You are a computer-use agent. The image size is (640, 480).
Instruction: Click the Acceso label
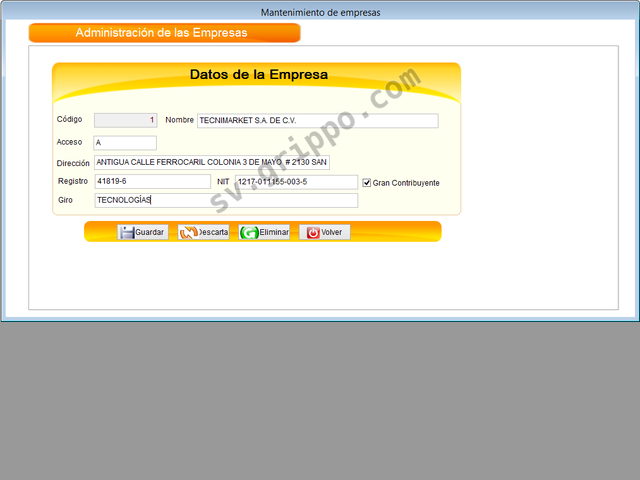tap(69, 142)
